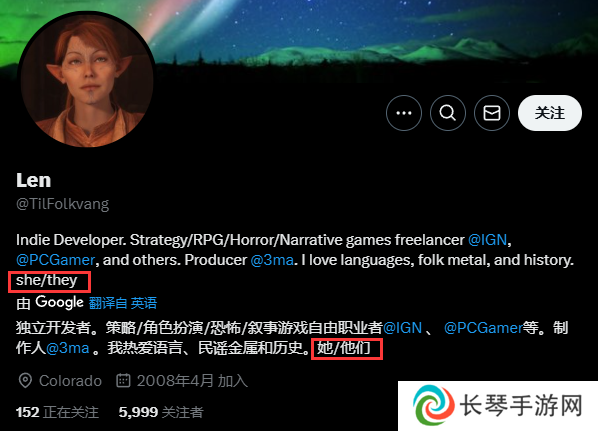The image size is (598, 431).
Task: Click the 长琴手游网 watermark logo
Action: pos(498,406)
